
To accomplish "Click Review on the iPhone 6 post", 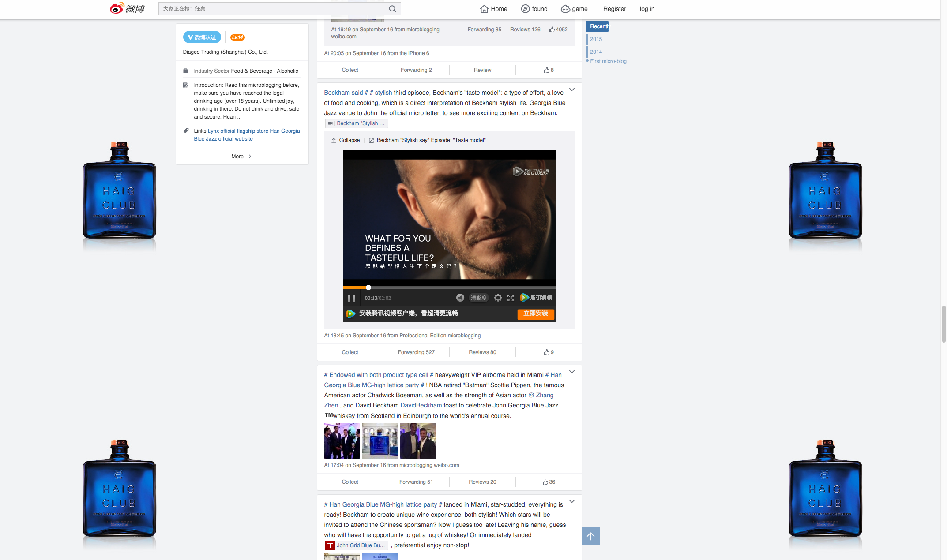I will coord(482,70).
